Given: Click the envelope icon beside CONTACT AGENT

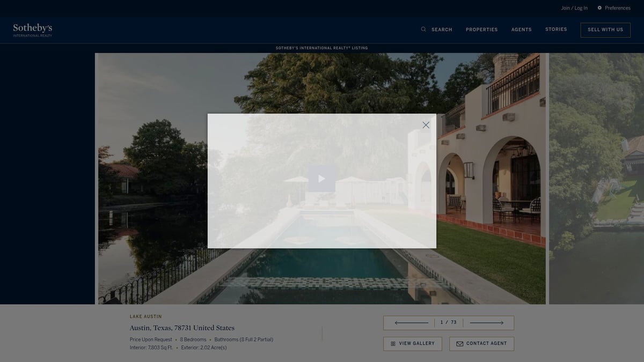Looking at the screenshot, I should (460, 343).
